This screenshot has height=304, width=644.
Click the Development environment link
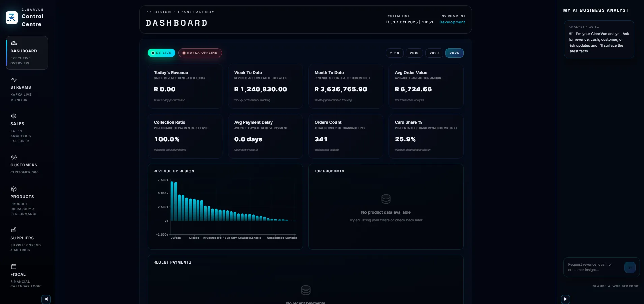[452, 22]
